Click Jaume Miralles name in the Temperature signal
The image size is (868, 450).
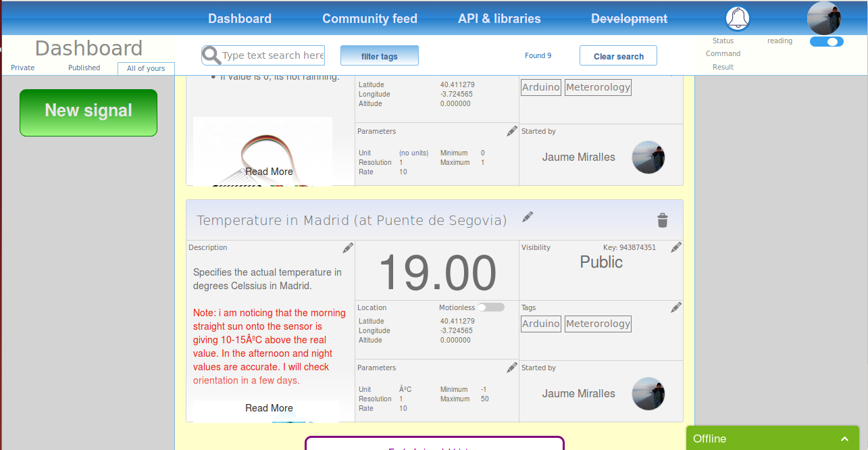point(579,393)
